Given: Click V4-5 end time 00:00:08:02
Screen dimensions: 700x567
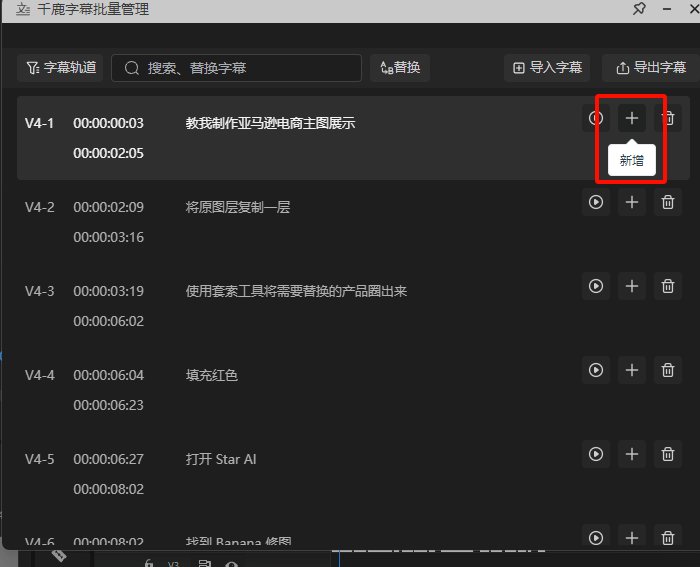Looking at the screenshot, I should tap(108, 489).
